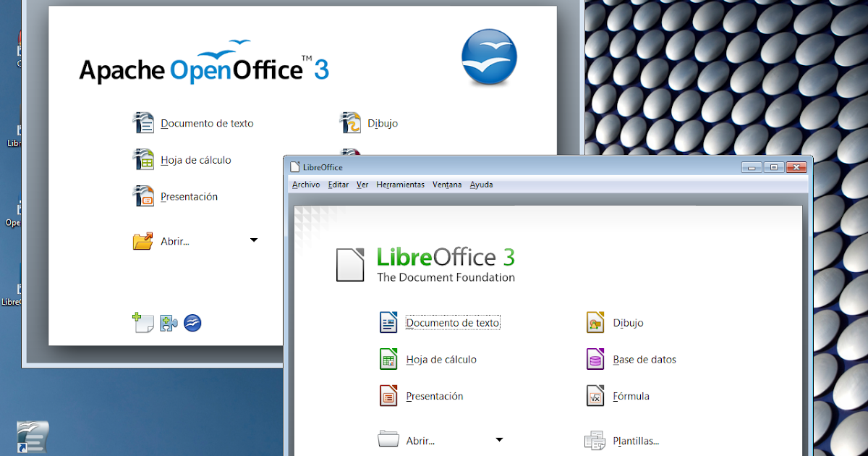The width and height of the screenshot is (868, 456).
Task: Click OpenOffice Abrir... label
Action: (x=175, y=242)
